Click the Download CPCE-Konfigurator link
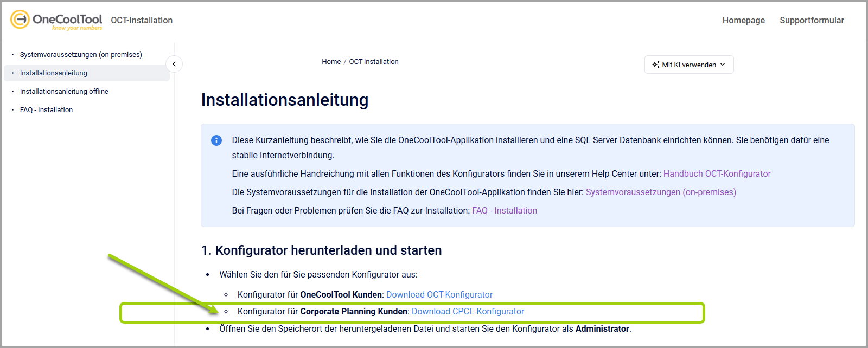Viewport: 868px width, 348px height. click(x=468, y=312)
